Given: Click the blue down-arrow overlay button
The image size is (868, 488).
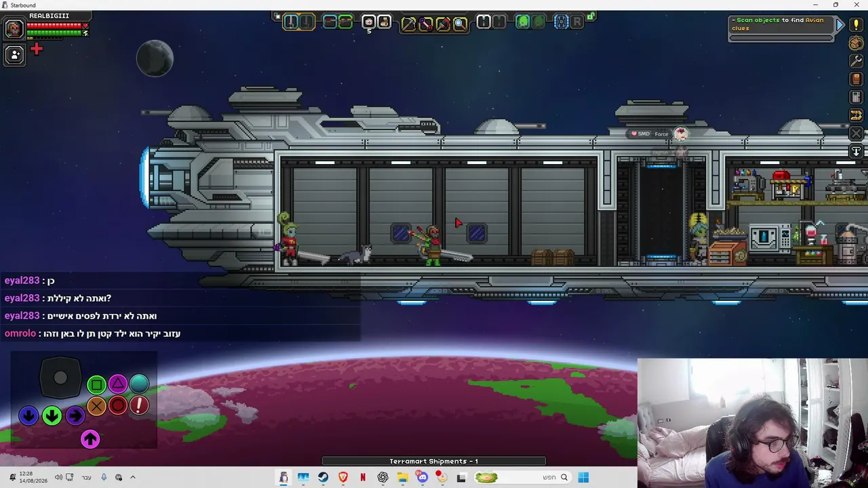Looking at the screenshot, I should [28, 415].
